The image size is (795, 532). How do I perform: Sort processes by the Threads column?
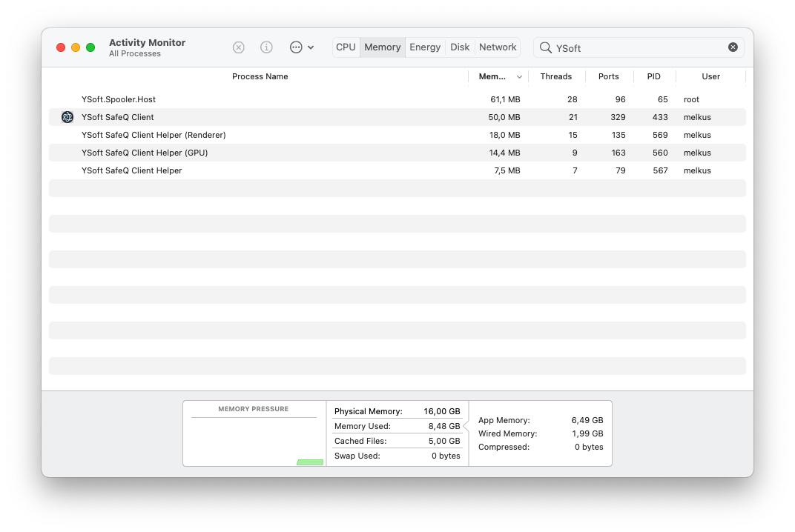(x=555, y=76)
